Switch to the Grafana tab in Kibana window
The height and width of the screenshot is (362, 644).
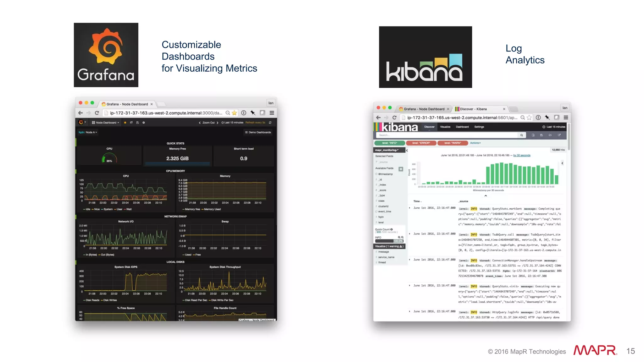424,109
